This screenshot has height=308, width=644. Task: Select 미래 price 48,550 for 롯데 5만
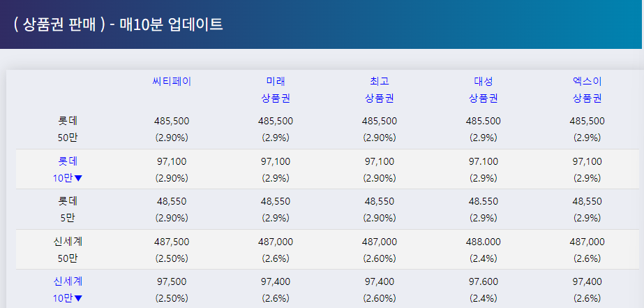(x=276, y=202)
